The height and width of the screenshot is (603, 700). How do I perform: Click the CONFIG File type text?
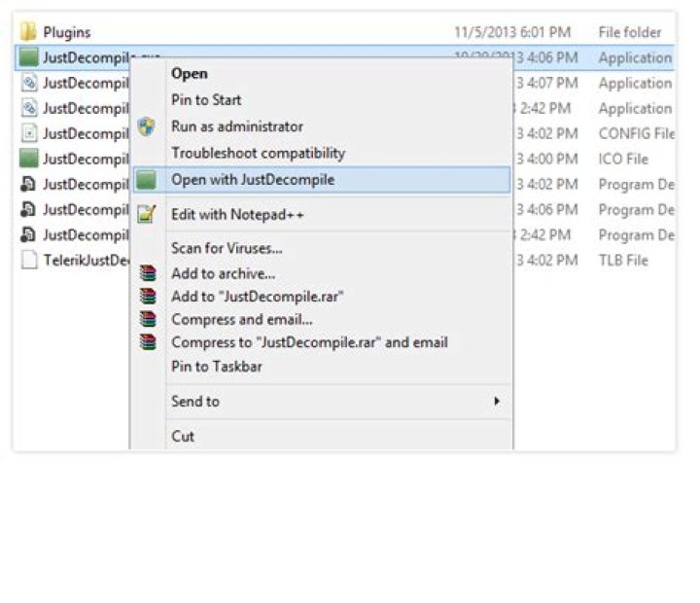click(x=637, y=133)
